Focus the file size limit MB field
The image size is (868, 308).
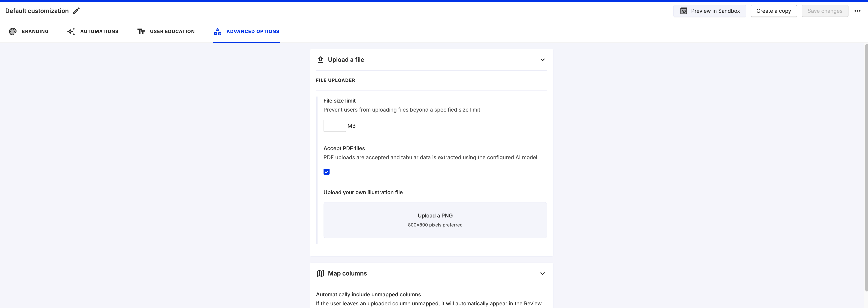pos(335,126)
